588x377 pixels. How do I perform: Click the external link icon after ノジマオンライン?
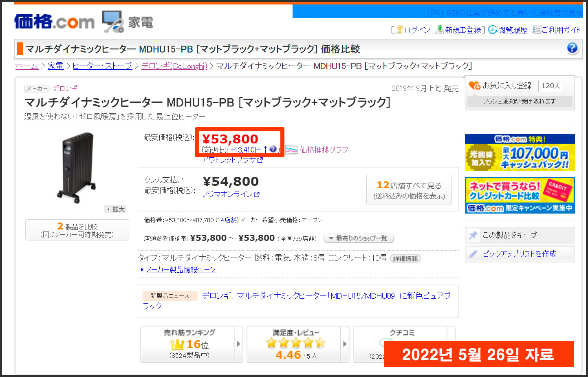tap(257, 194)
